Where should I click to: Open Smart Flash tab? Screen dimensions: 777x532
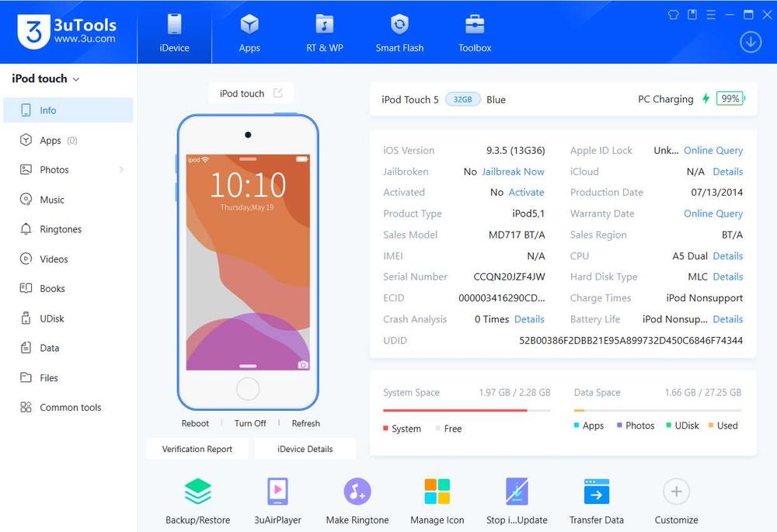coord(399,32)
